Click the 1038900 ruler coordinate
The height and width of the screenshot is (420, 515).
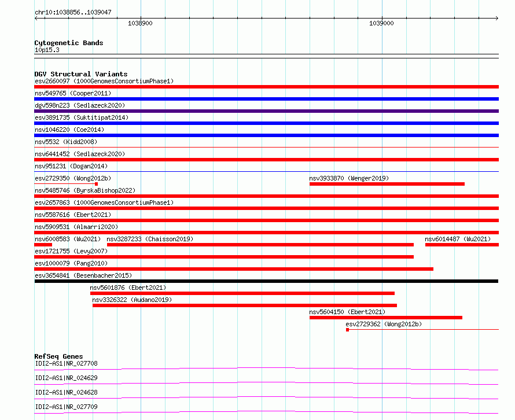(x=140, y=23)
